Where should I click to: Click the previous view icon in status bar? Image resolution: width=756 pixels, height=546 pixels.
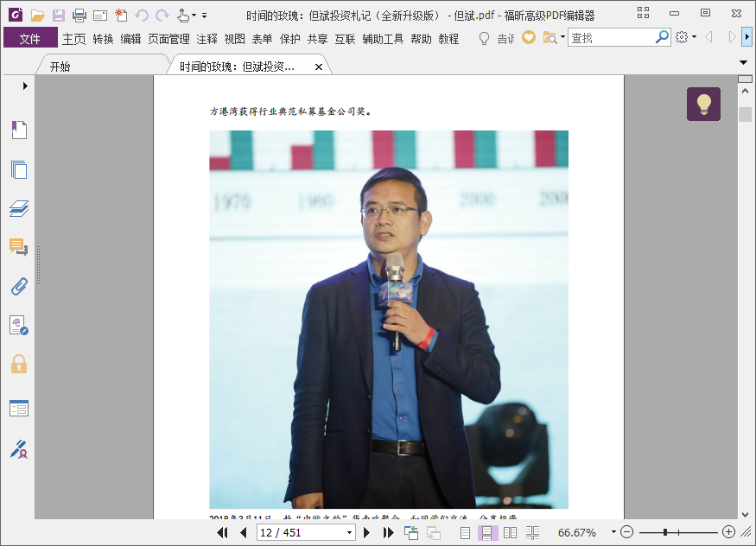tap(411, 532)
